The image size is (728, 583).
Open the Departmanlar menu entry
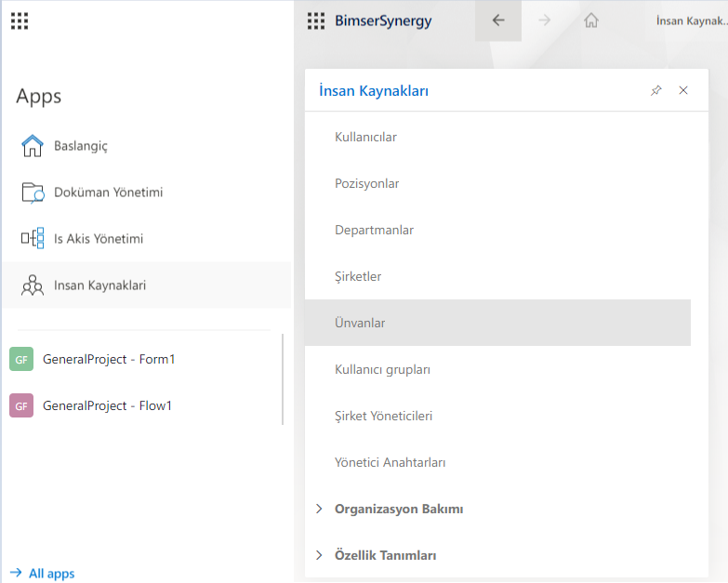[374, 230]
